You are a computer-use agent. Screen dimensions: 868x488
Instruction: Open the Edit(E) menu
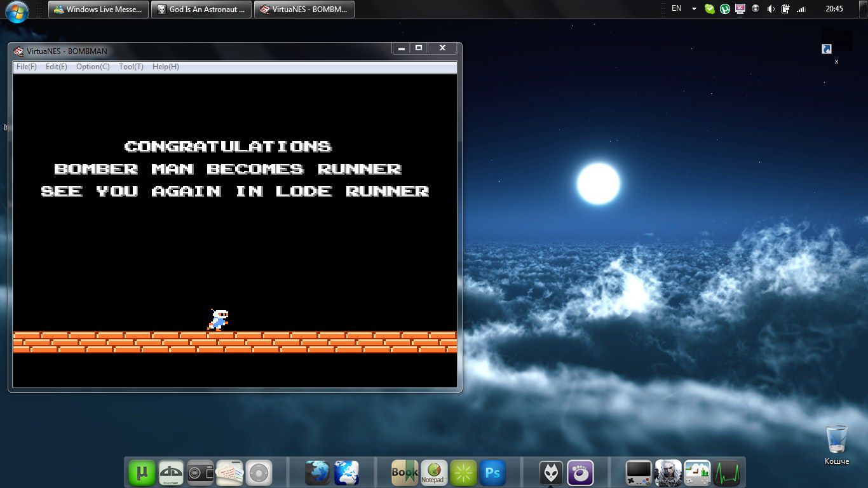(57, 67)
